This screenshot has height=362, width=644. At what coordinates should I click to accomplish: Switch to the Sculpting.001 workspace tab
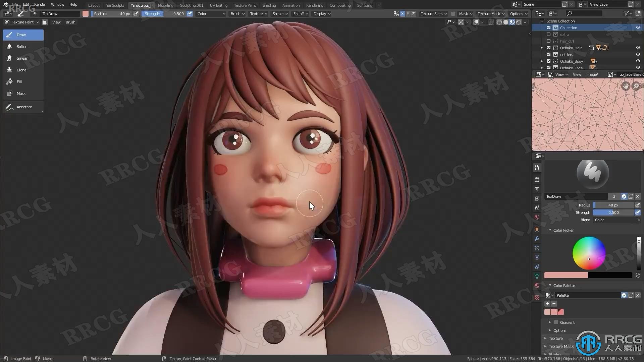[192, 5]
